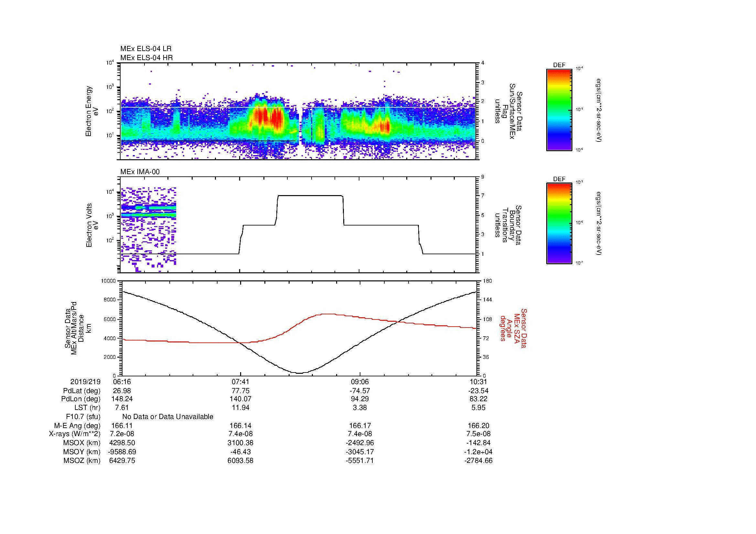Click the 'X-rays (W/m**2)' row label
Image resolution: width=756 pixels, height=534 pixels.
pos(74,434)
